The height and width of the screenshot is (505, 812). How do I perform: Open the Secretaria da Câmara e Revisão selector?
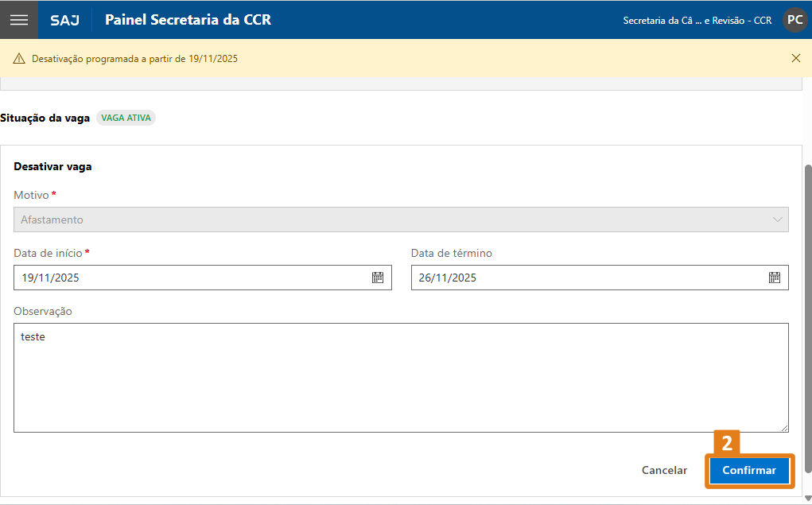tap(697, 20)
